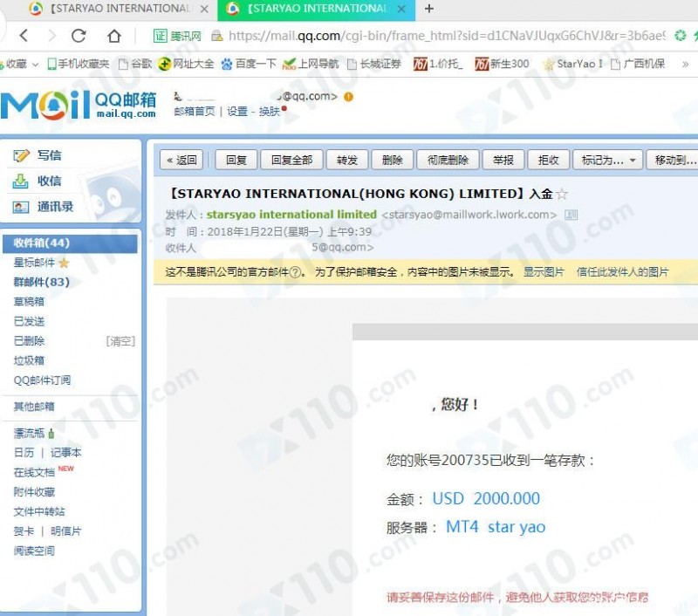Open the 标记为... dropdown
Image resolution: width=698 pixels, height=616 pixels.
click(x=607, y=161)
